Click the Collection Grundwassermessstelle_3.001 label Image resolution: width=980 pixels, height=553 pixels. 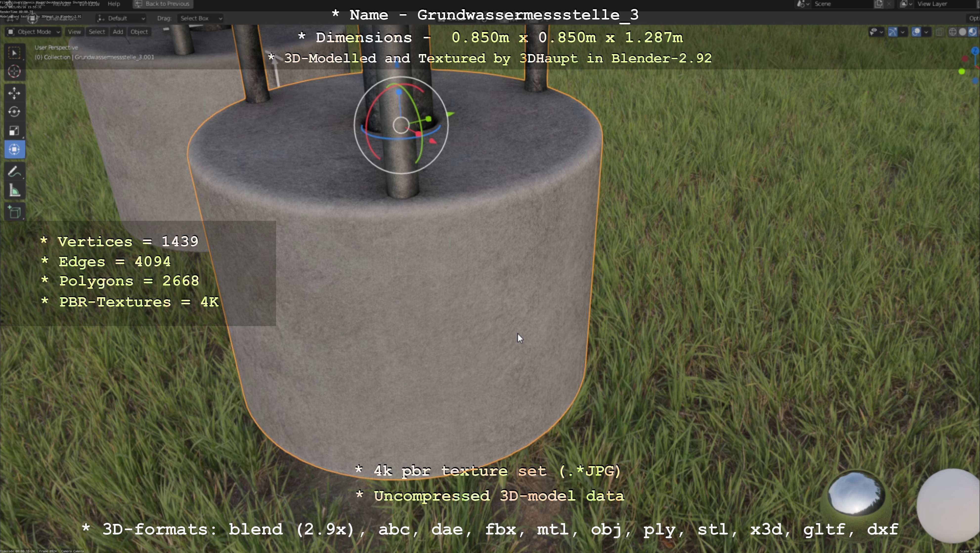click(x=94, y=57)
